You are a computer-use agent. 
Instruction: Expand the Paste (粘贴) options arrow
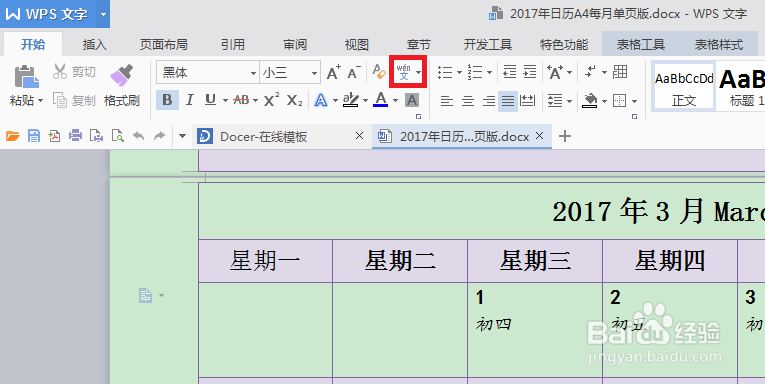(41, 101)
